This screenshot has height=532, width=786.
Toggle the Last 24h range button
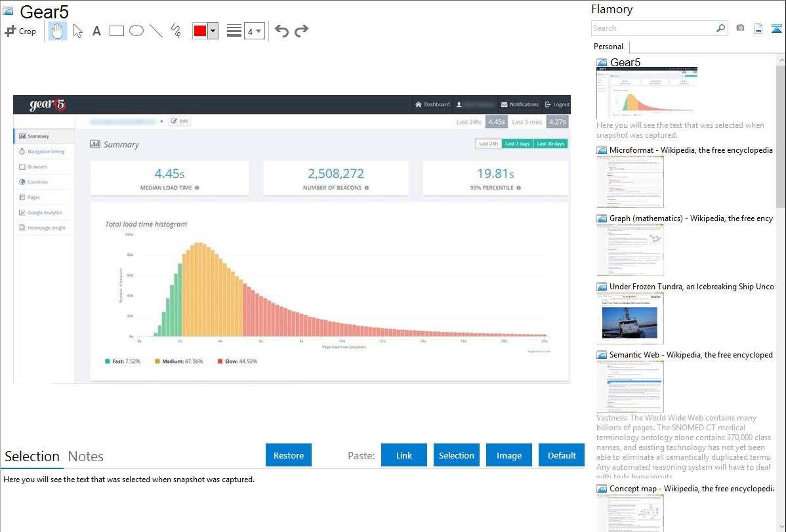tap(488, 144)
